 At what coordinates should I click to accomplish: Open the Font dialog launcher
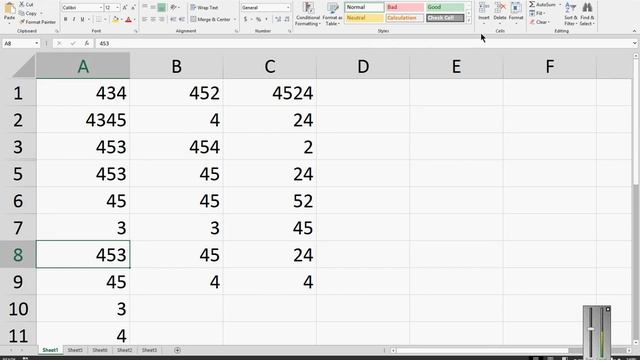point(136,31)
